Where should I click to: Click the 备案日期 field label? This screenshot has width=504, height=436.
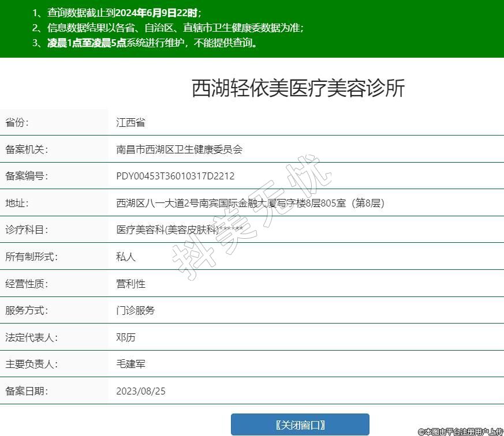[x=27, y=391]
